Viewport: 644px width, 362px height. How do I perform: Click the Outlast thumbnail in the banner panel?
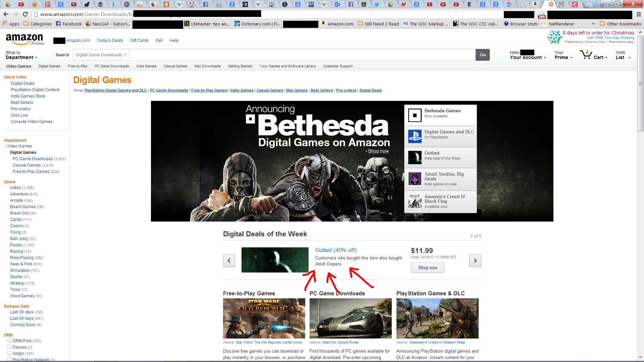[x=415, y=158]
